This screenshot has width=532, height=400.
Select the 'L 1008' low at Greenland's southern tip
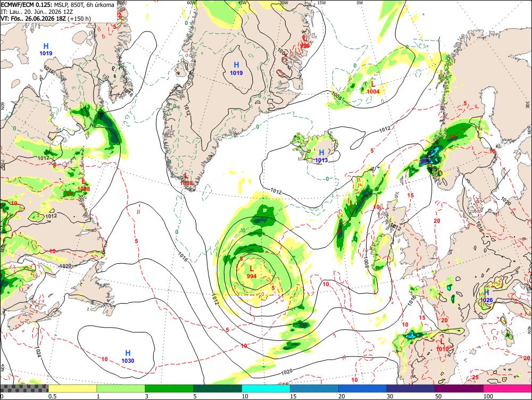click(186, 179)
